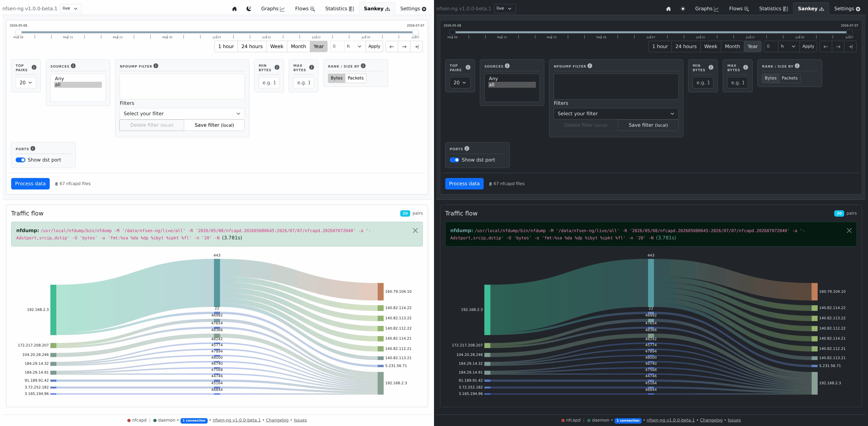Open the h time unit dropdown in light pane
The width and height of the screenshot is (868, 426).
(355, 46)
